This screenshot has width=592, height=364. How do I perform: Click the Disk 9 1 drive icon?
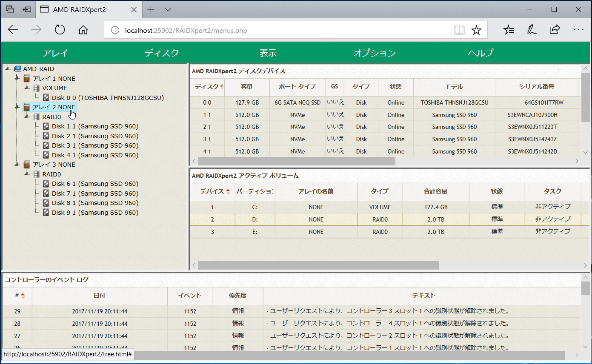[x=46, y=213]
